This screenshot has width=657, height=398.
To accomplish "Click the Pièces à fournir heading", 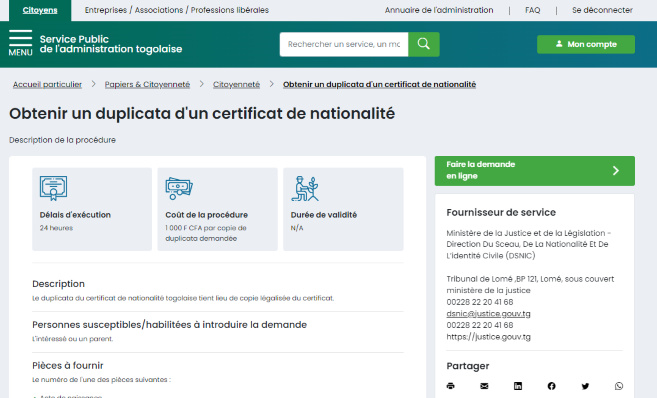I will pos(67,365).
